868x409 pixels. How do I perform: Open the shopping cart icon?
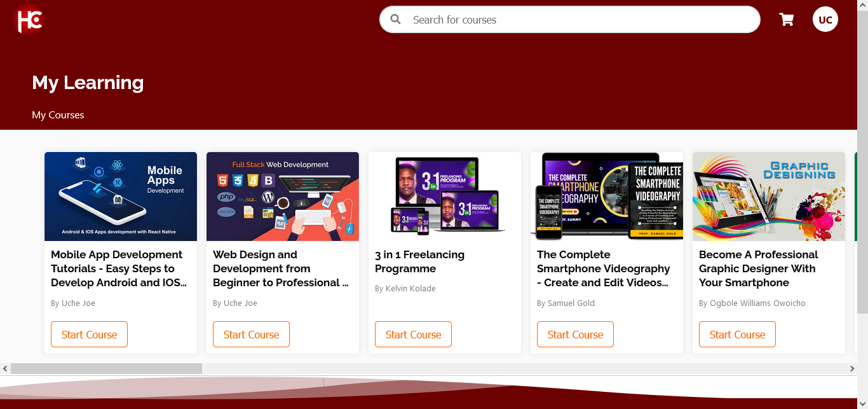pos(787,20)
